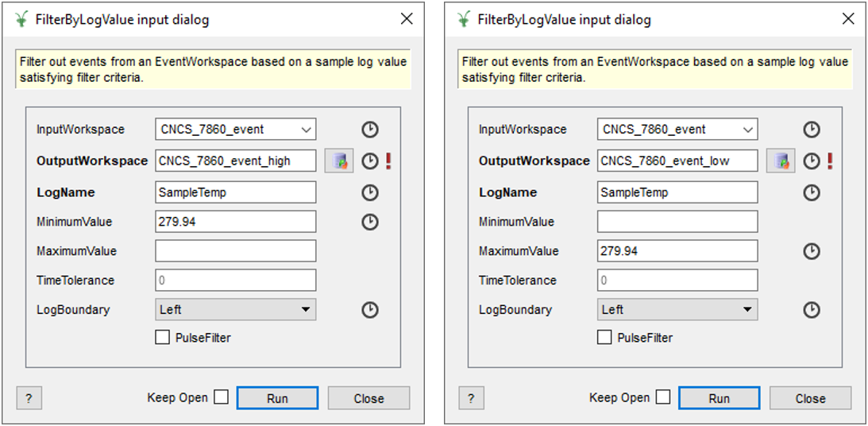Click the empty MinimumValue field in the event_low dialog

tap(677, 222)
